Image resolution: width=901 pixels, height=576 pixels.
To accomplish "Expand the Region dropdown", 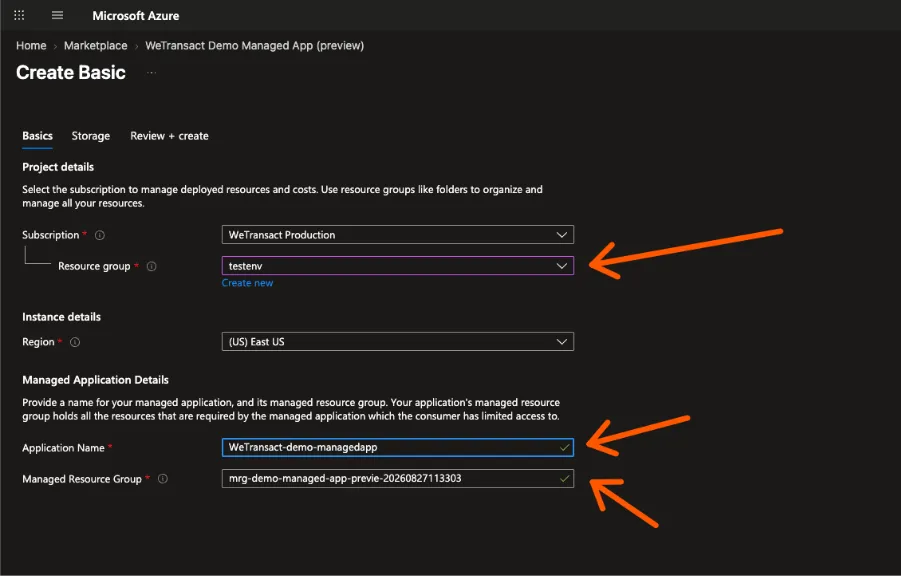I will (x=398, y=341).
